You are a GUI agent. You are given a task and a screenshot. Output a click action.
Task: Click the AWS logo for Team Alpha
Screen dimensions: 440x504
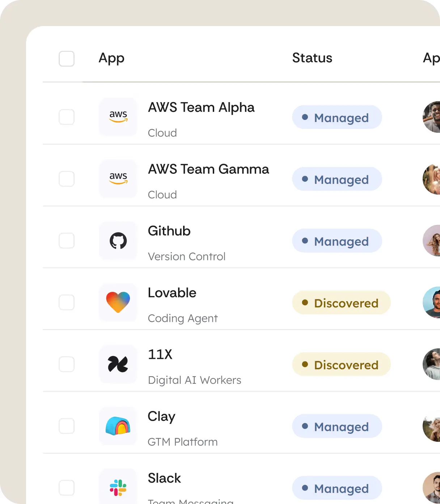[118, 117]
